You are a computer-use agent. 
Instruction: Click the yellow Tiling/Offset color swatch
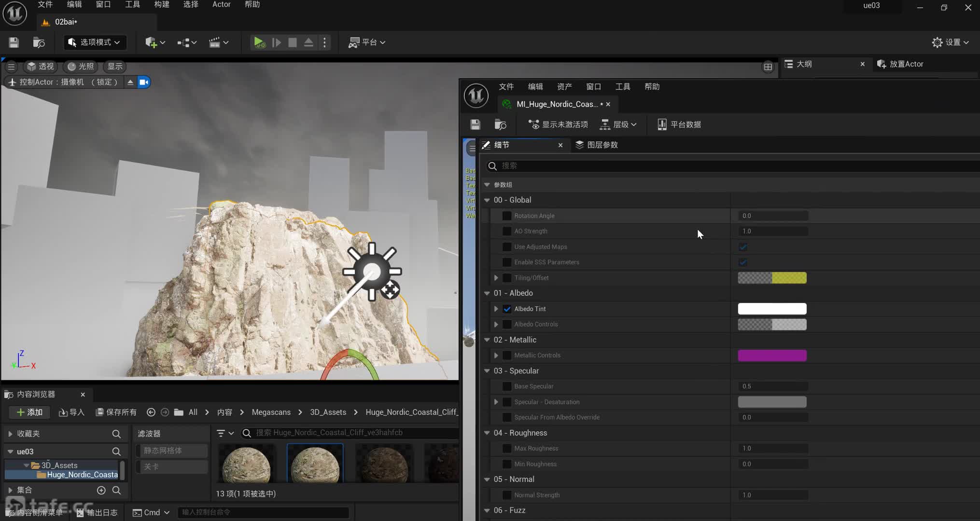(x=772, y=278)
